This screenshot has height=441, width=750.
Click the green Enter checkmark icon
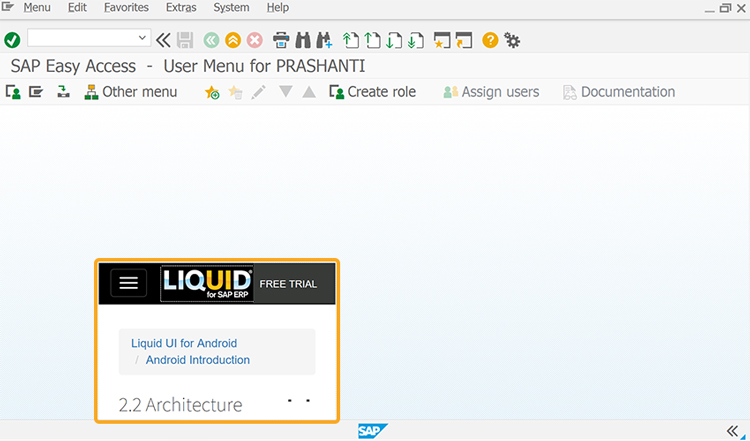[x=12, y=40]
